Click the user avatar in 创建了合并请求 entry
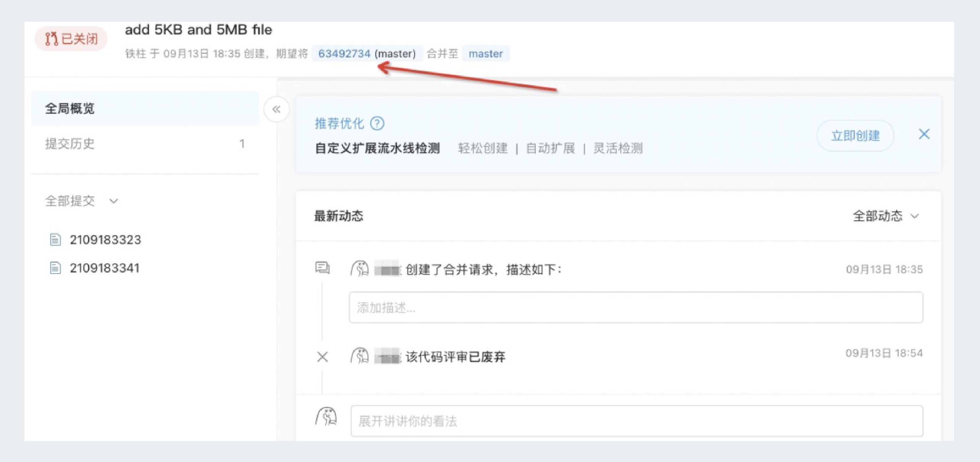 (360, 268)
